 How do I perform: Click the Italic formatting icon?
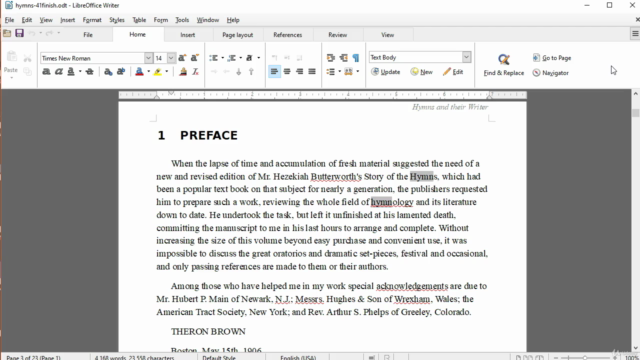(x=59, y=72)
